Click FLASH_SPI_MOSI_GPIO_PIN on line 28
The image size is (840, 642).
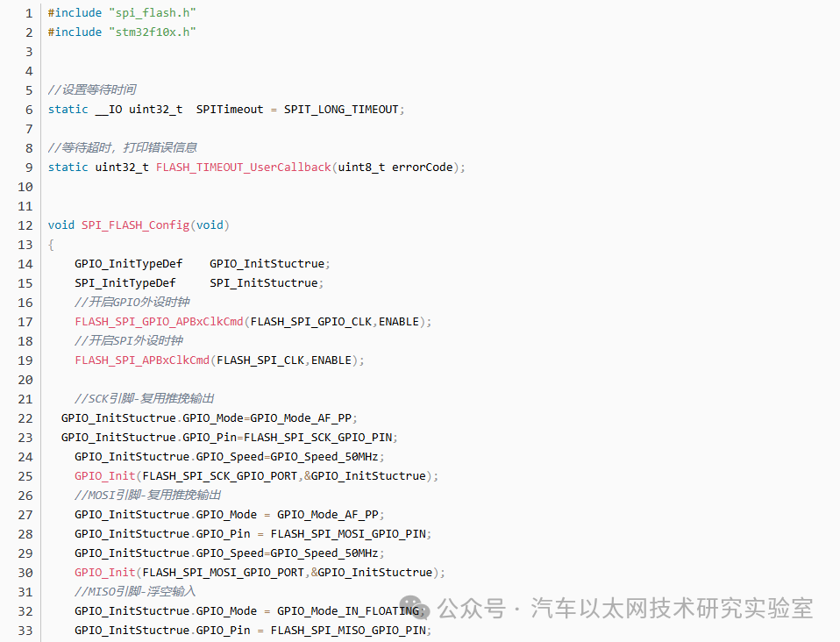coord(348,534)
